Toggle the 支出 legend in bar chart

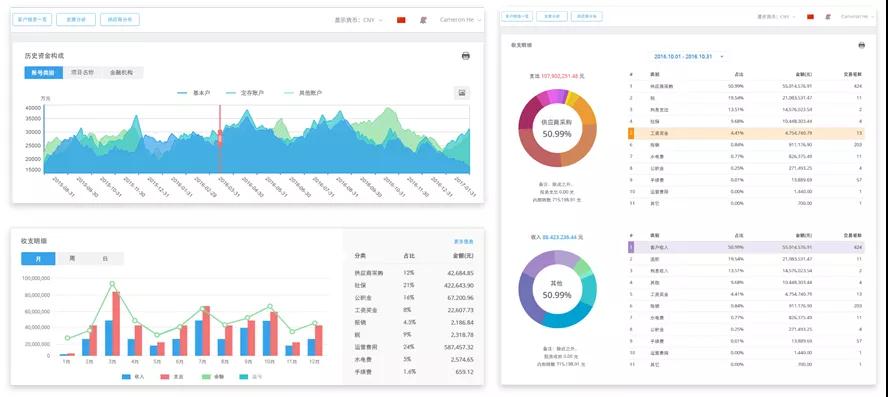170,376
